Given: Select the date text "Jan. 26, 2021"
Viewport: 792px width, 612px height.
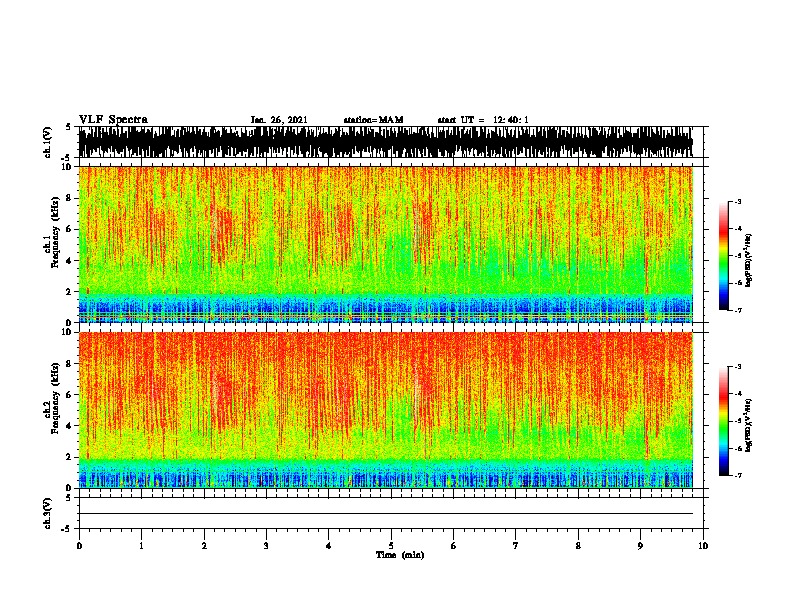Looking at the screenshot, I should [279, 120].
